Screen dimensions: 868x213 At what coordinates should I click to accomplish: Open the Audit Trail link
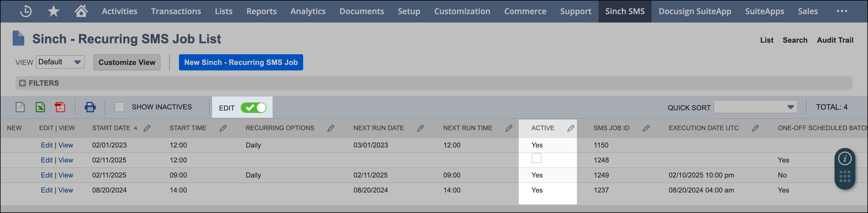pyautogui.click(x=835, y=40)
